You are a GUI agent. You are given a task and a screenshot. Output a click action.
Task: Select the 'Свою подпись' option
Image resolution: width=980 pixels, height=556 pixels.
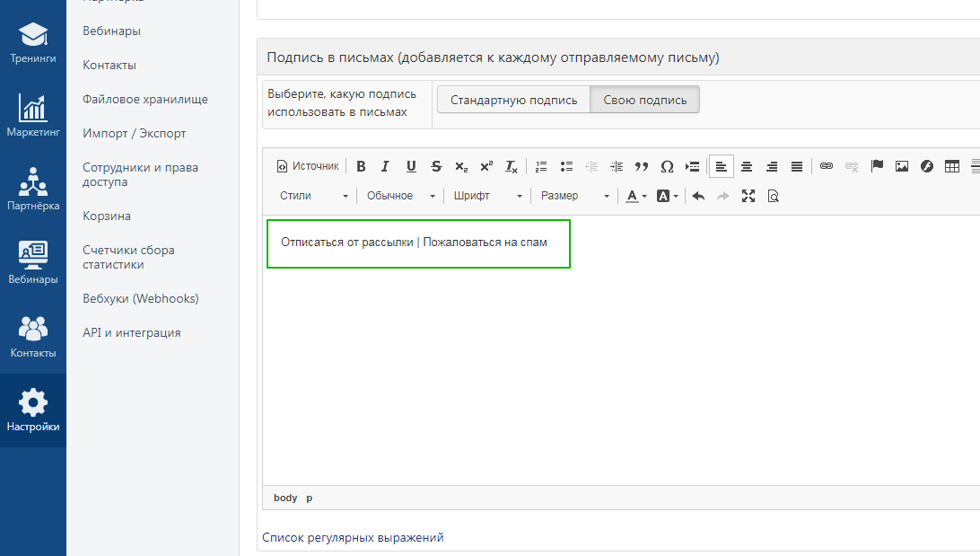click(x=644, y=100)
